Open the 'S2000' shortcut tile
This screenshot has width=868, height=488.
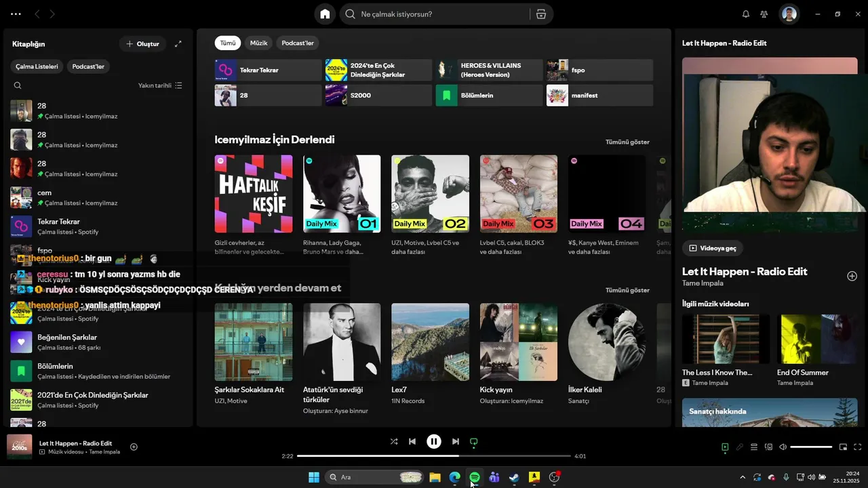378,96
